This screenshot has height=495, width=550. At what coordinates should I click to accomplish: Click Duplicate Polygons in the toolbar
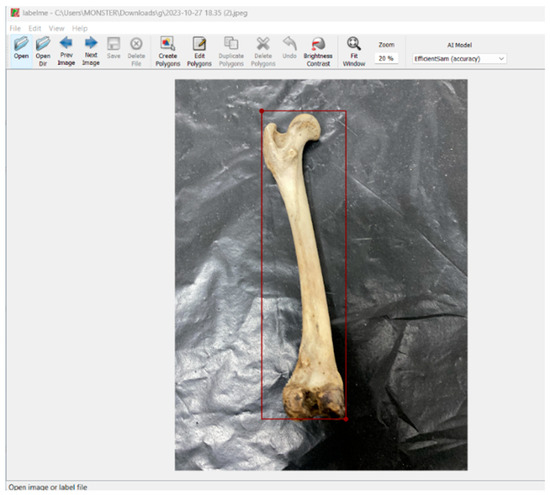coord(231,51)
